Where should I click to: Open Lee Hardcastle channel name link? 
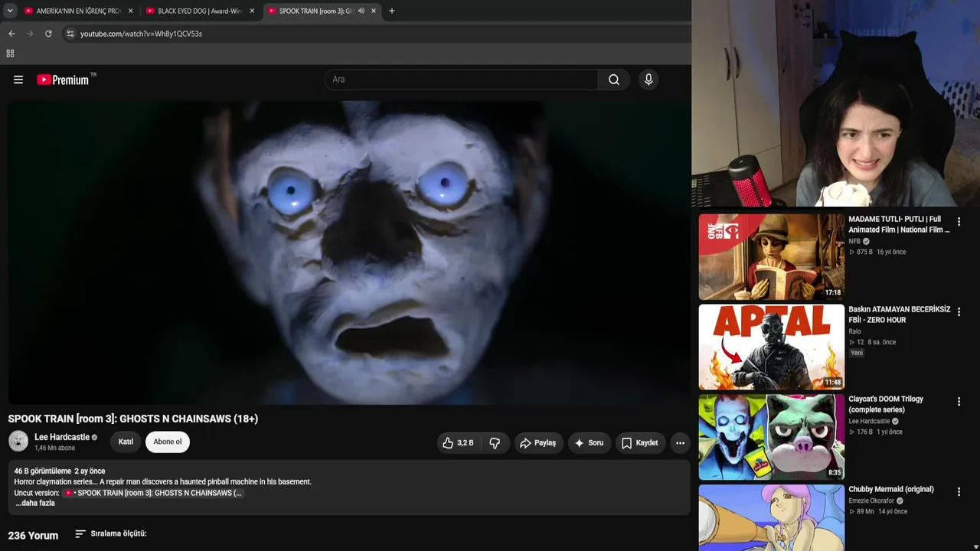click(62, 437)
